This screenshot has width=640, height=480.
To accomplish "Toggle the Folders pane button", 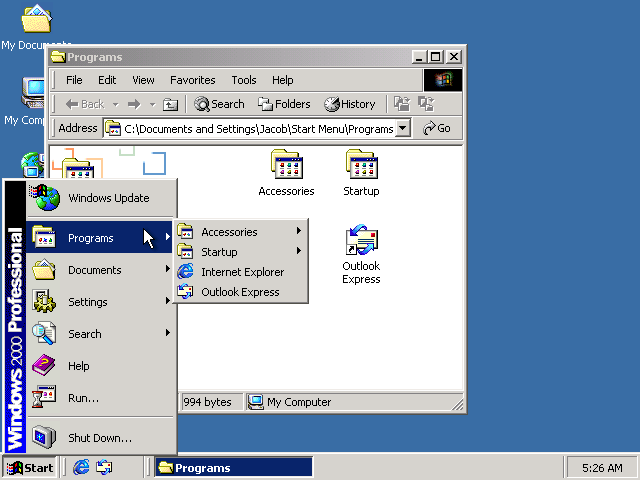I will pos(284,104).
